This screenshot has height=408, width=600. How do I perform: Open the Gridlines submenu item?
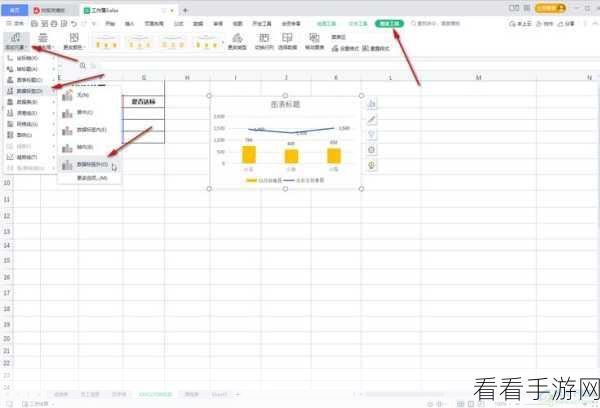point(30,124)
